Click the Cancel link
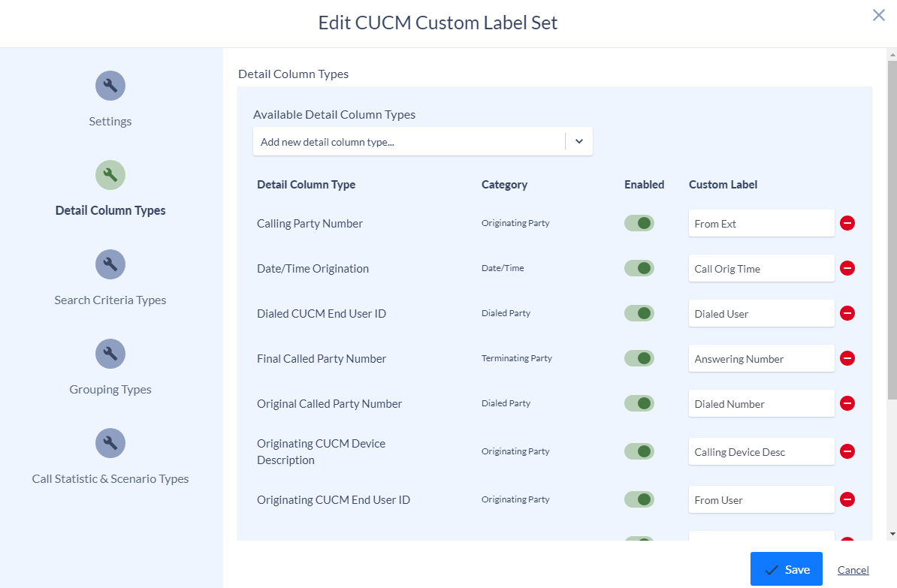897x588 pixels. click(x=853, y=570)
